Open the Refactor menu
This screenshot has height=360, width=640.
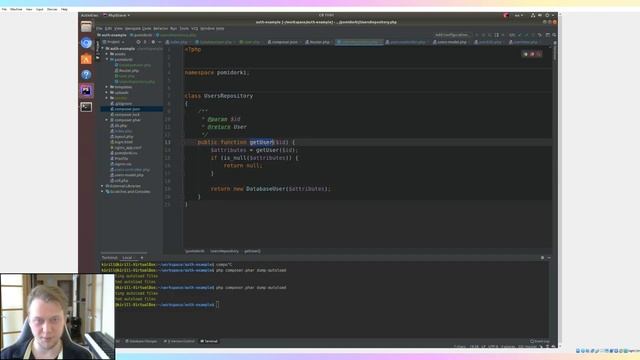160,29
